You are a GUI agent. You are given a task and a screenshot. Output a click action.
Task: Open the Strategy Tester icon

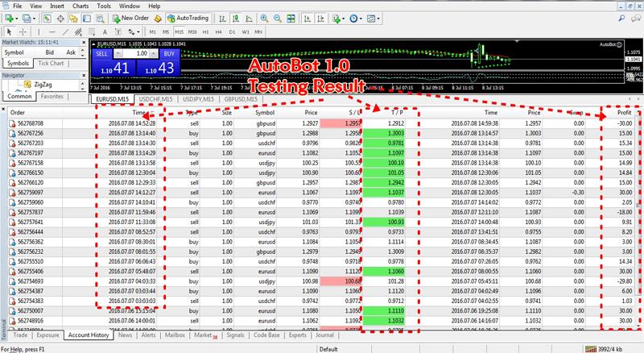(x=100, y=19)
